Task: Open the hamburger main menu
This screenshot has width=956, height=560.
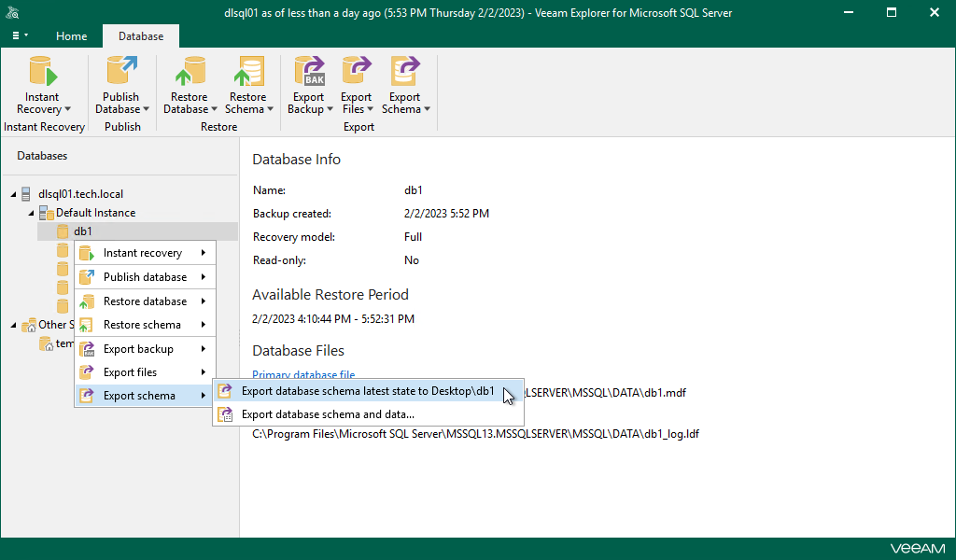Action: (x=21, y=36)
